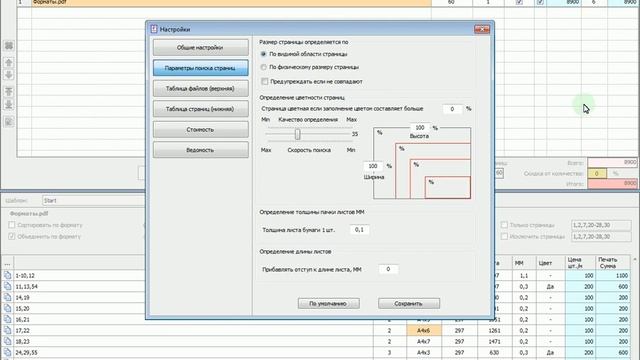Click the Шаблон field containing Start
The image size is (640, 360).
[x=94, y=200]
